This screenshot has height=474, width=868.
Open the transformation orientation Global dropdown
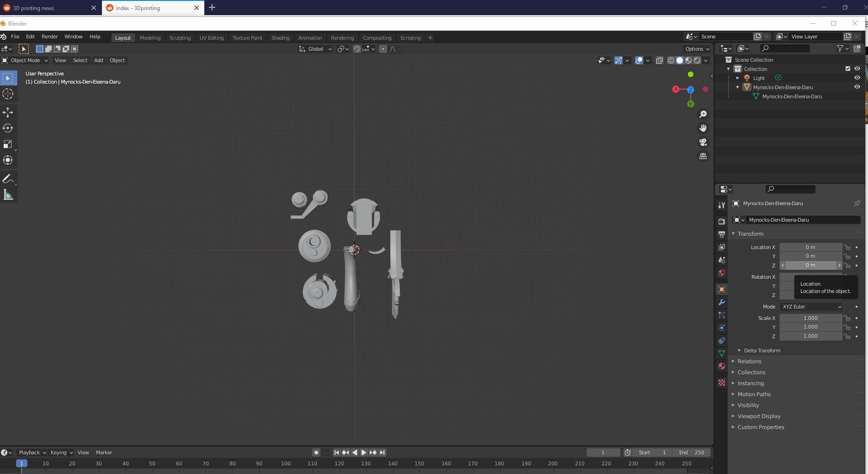tap(314, 49)
